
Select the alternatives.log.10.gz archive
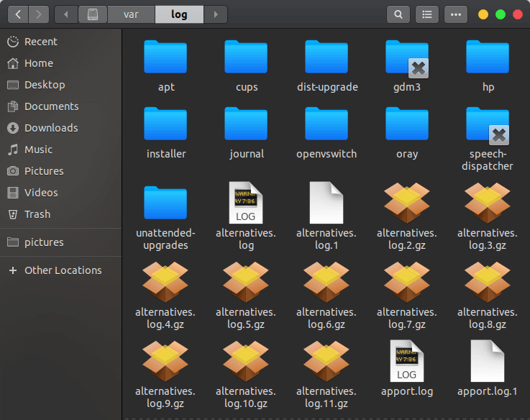(x=246, y=375)
